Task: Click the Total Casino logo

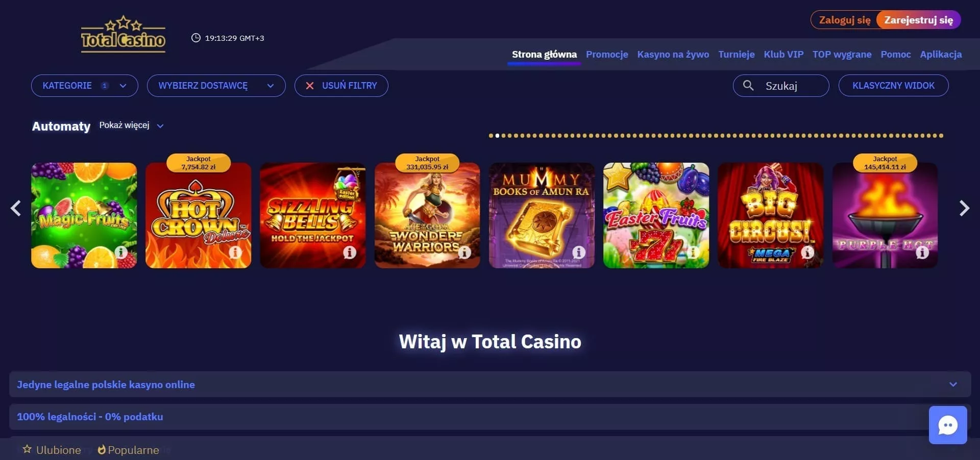Action: (123, 34)
